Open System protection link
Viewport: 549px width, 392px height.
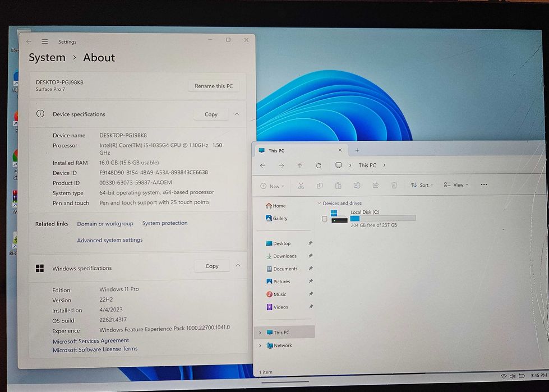164,223
